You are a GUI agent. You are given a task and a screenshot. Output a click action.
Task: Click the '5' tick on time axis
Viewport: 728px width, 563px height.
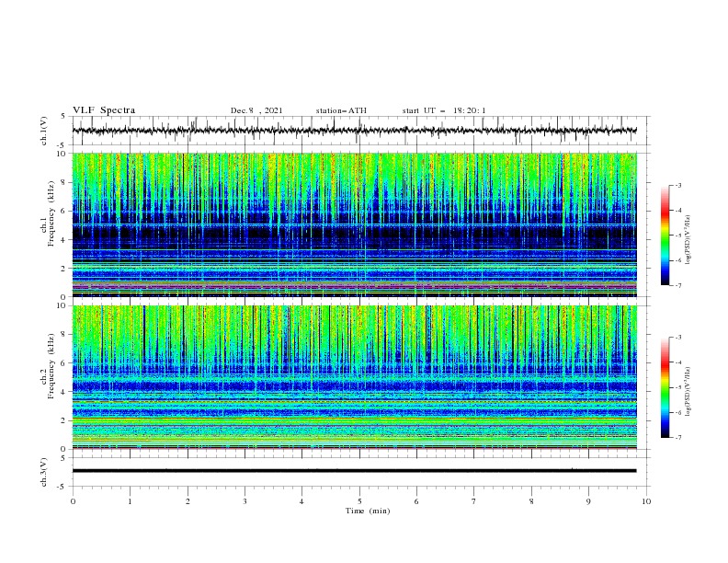pos(359,501)
